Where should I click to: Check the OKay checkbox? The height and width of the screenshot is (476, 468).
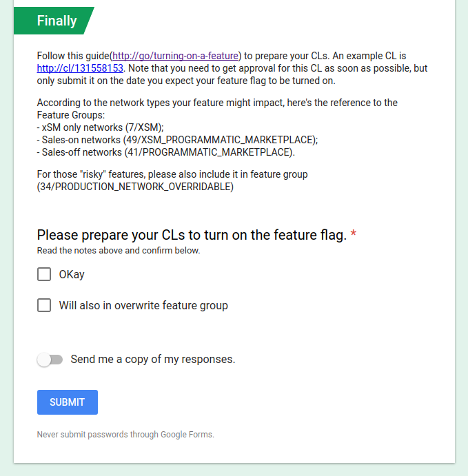[44, 274]
